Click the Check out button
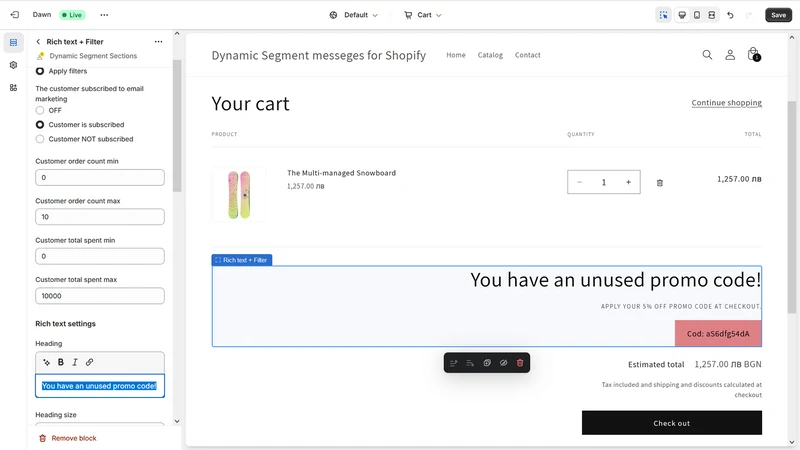800x450 pixels. [x=671, y=423]
